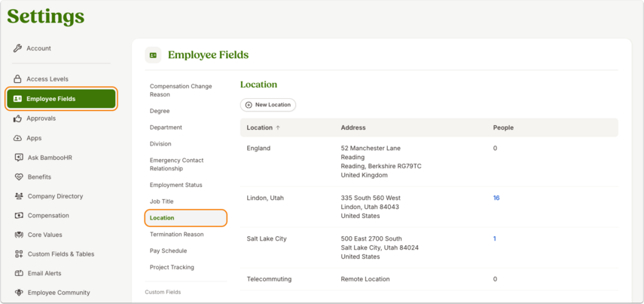Open the 1 person link for Salt Lake City
The width and height of the screenshot is (644, 304).
click(495, 238)
